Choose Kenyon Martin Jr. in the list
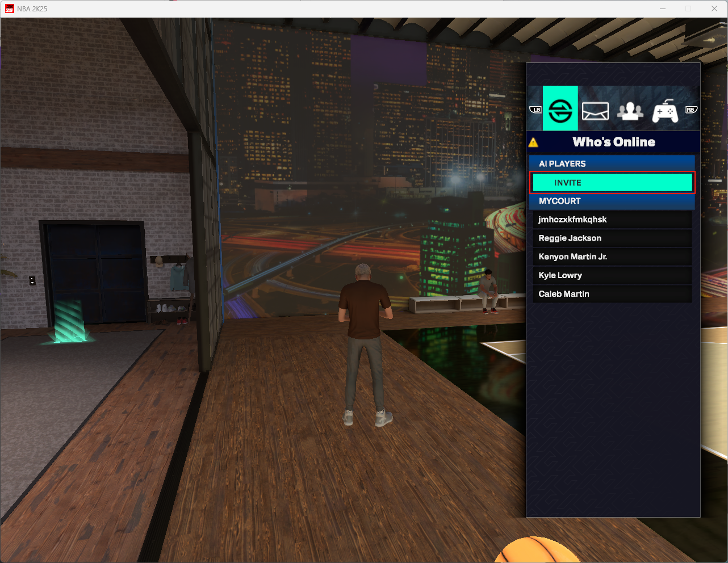 tap(612, 257)
